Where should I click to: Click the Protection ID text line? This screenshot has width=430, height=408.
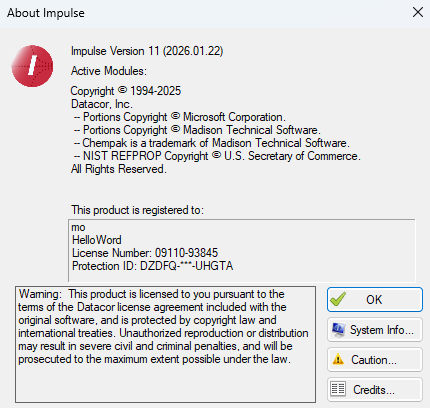(x=152, y=266)
